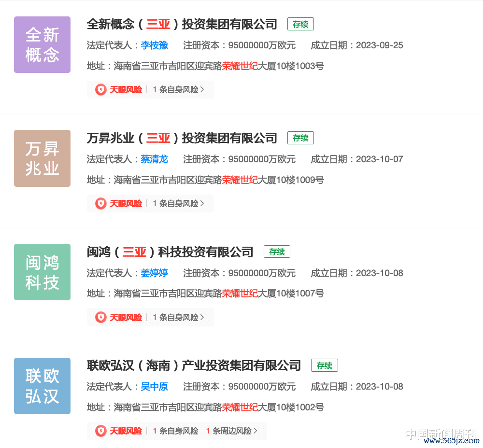Expand 1条周边风险 for 联欧弘汉 company

pos(231,431)
